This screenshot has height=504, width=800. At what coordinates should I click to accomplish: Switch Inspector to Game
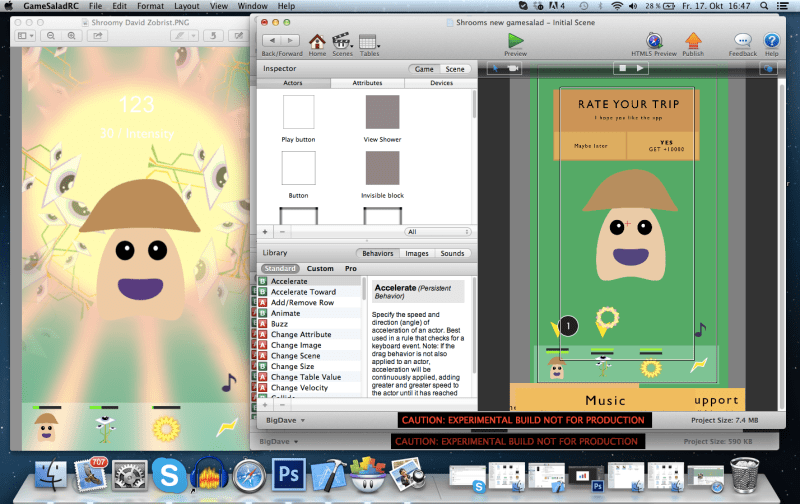tap(423, 69)
